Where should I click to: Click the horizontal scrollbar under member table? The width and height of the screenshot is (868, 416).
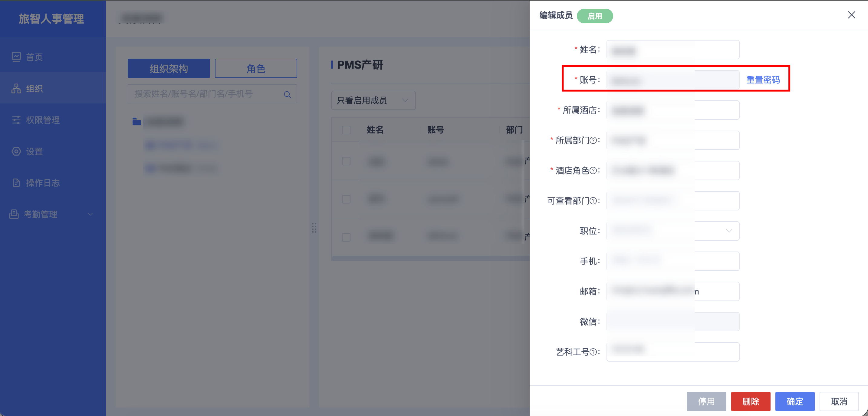point(430,258)
